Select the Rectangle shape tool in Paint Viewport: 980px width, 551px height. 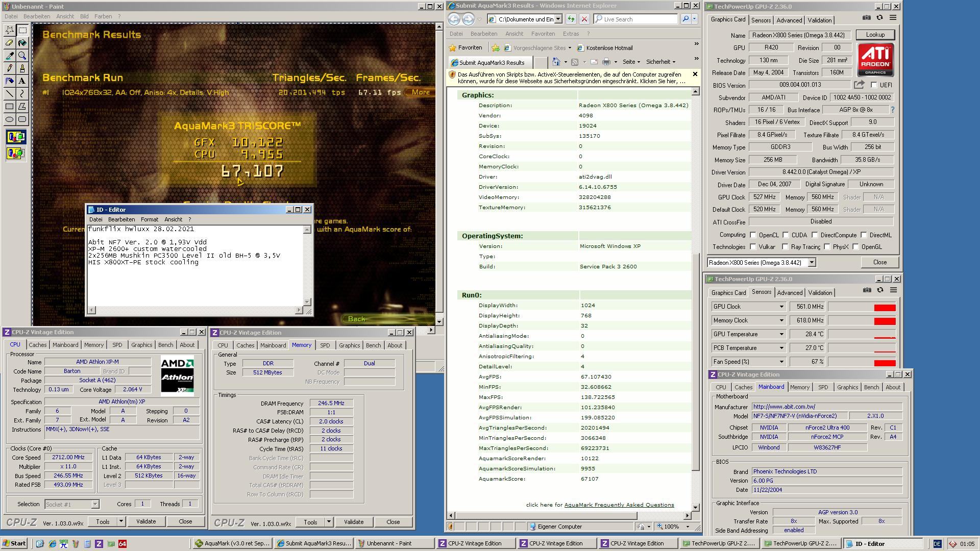click(x=10, y=107)
